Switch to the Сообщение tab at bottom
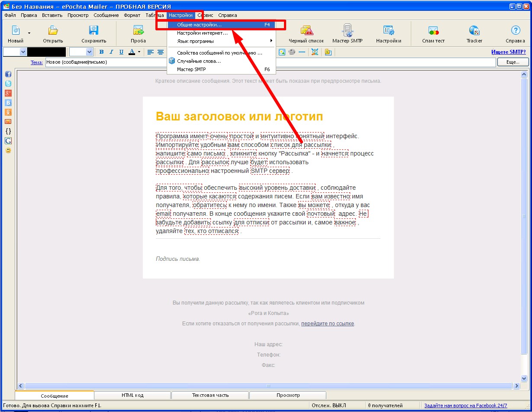 [x=55, y=396]
